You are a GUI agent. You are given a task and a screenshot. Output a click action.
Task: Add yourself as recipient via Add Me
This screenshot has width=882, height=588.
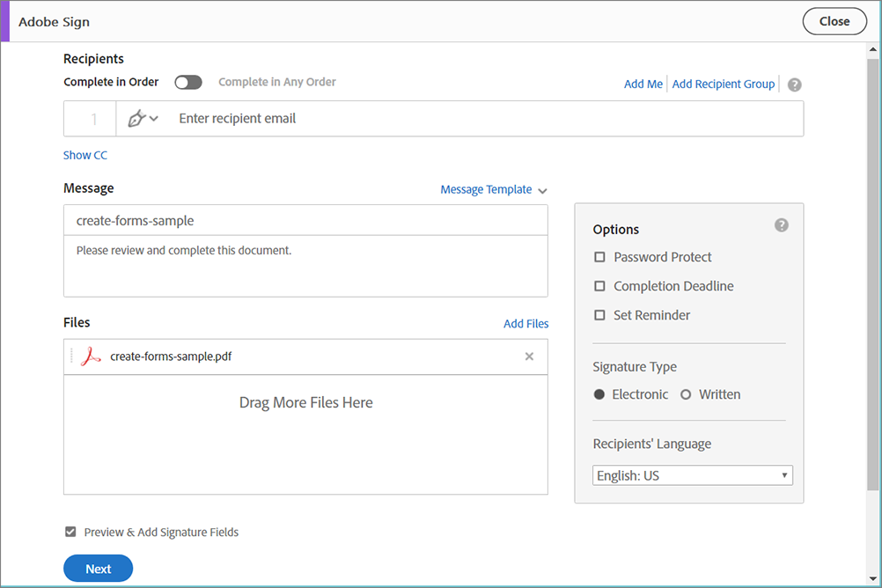click(643, 84)
